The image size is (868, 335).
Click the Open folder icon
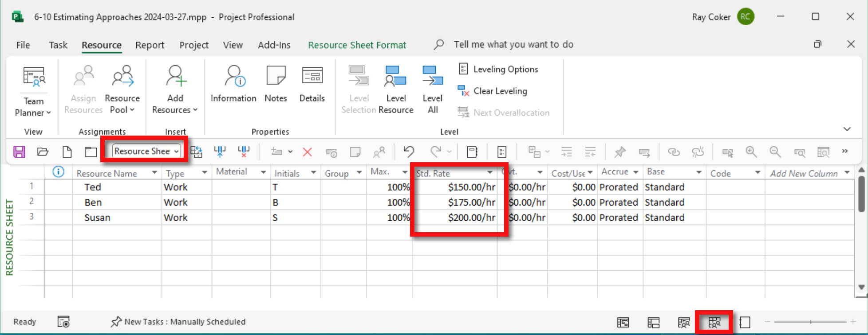click(x=43, y=152)
